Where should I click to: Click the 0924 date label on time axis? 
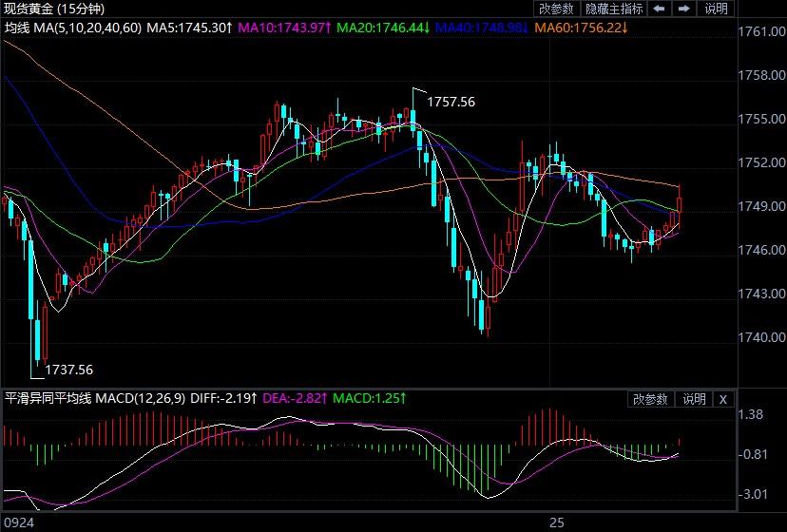[20, 522]
